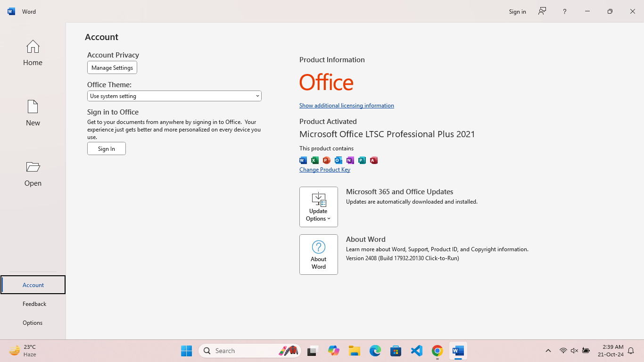Open the Wi-Fi network tray icon
This screenshot has height=362, width=644.
pyautogui.click(x=563, y=351)
